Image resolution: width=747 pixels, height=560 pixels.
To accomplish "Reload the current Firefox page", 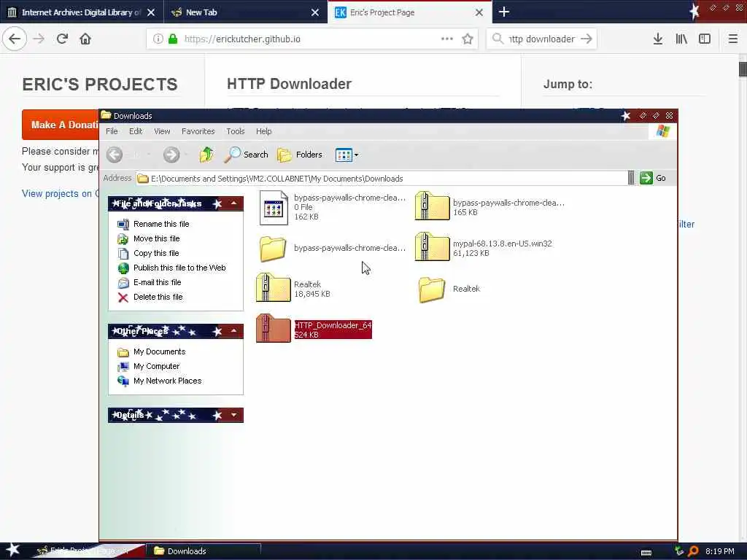I will [62, 39].
